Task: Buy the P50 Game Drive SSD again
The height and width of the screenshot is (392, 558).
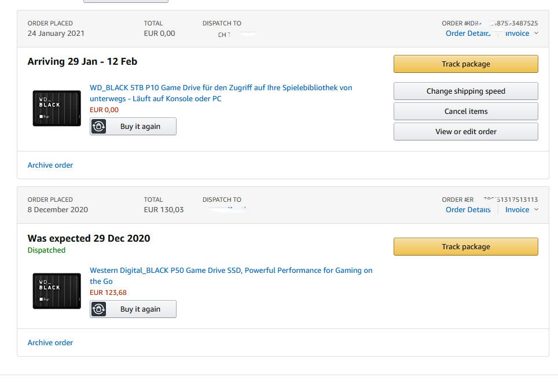Action: point(133,309)
